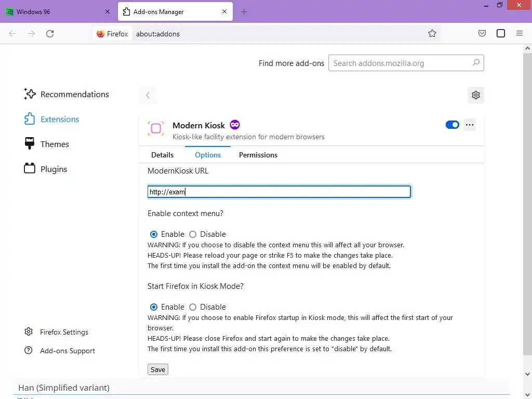Open Themes in the sidebar
The height and width of the screenshot is (399, 532).
point(46,144)
